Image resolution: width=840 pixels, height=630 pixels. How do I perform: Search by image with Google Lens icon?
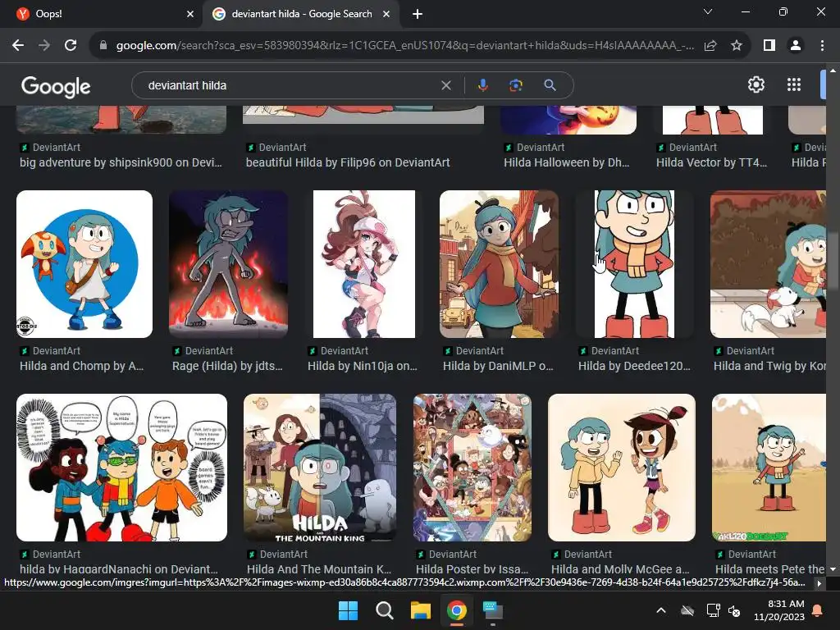click(516, 85)
